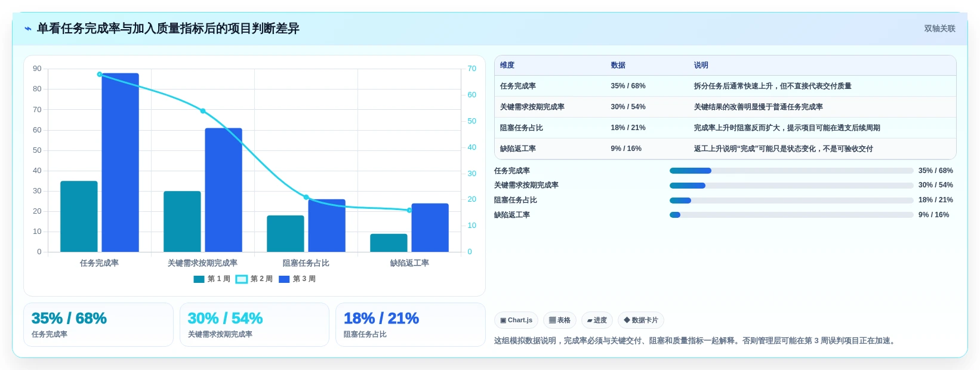
Task: Click the 第 1 周 bar for 阻塞任务占比
Action: coord(285,234)
